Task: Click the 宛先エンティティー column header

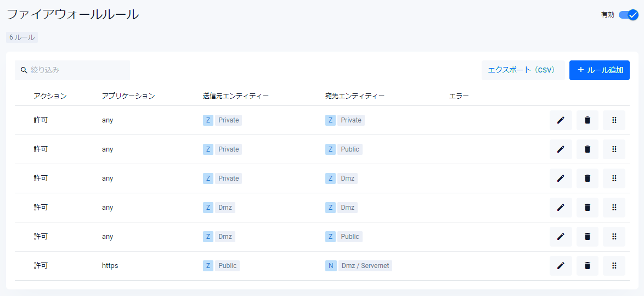Action: (x=354, y=96)
